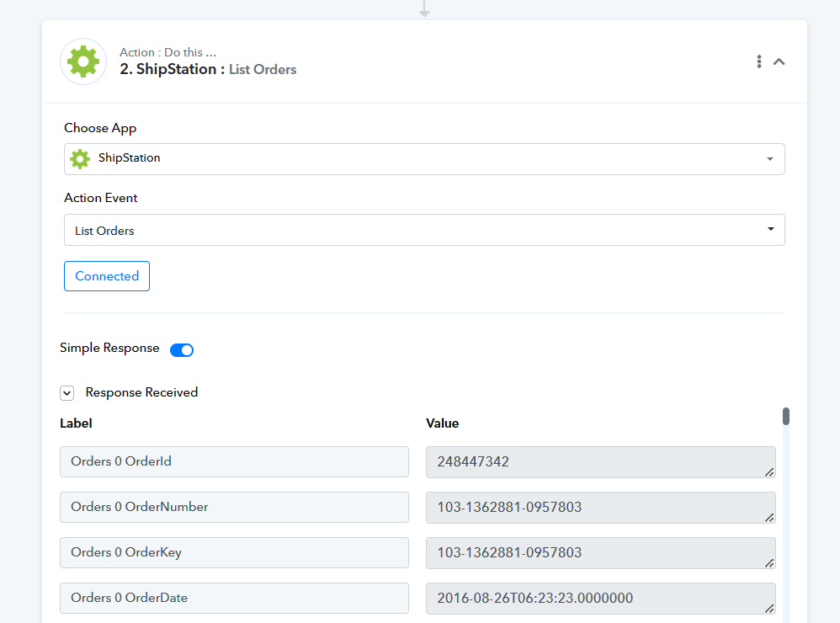Collapse the Response Received section
The image size is (840, 623).
[x=67, y=393]
